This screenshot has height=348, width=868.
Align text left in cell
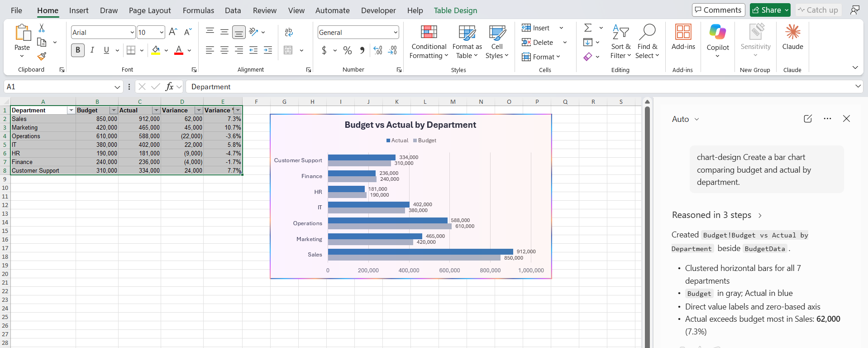[210, 50]
